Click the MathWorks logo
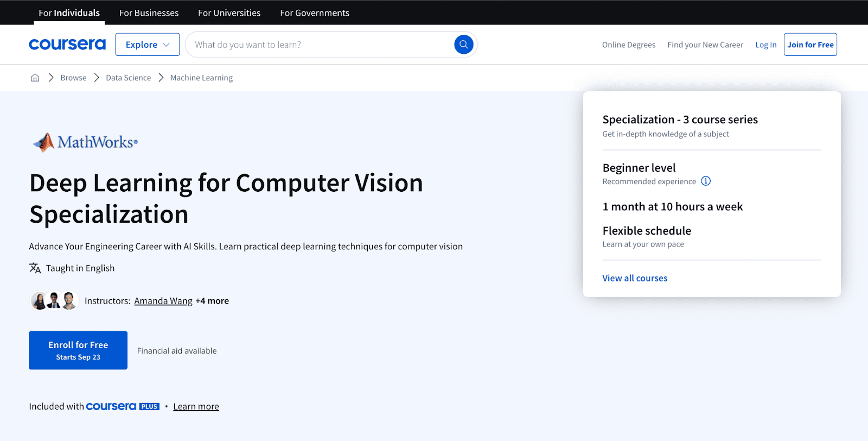 pyautogui.click(x=85, y=142)
